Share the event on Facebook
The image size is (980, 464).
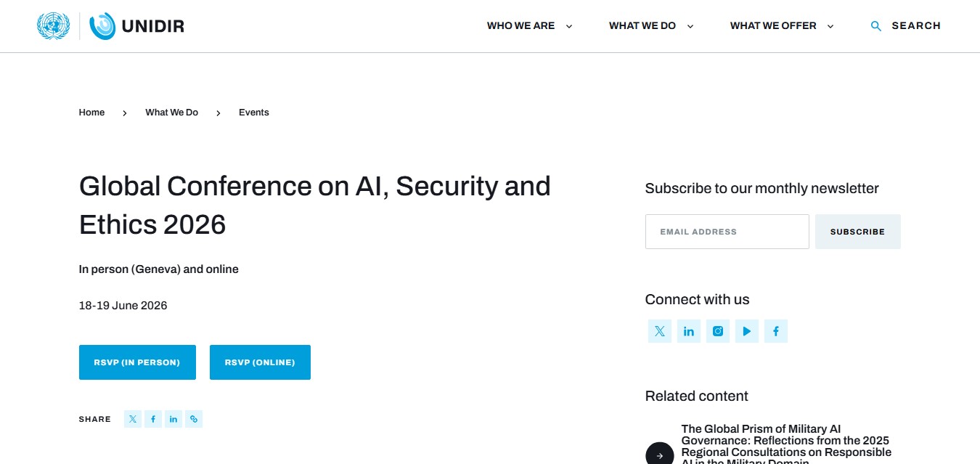pyautogui.click(x=153, y=419)
